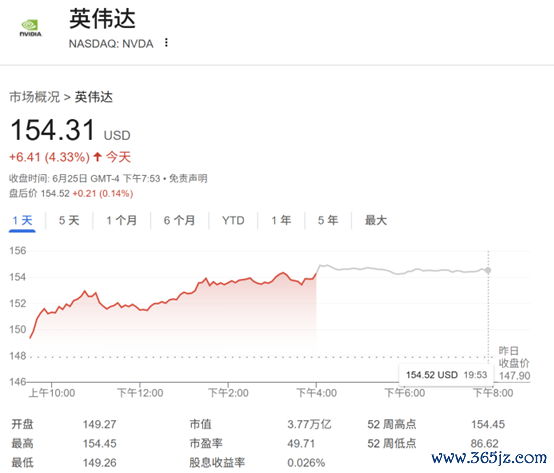Image resolution: width=554 pixels, height=473 pixels.
Task: Open the 5 年 chart view
Action: (x=328, y=220)
